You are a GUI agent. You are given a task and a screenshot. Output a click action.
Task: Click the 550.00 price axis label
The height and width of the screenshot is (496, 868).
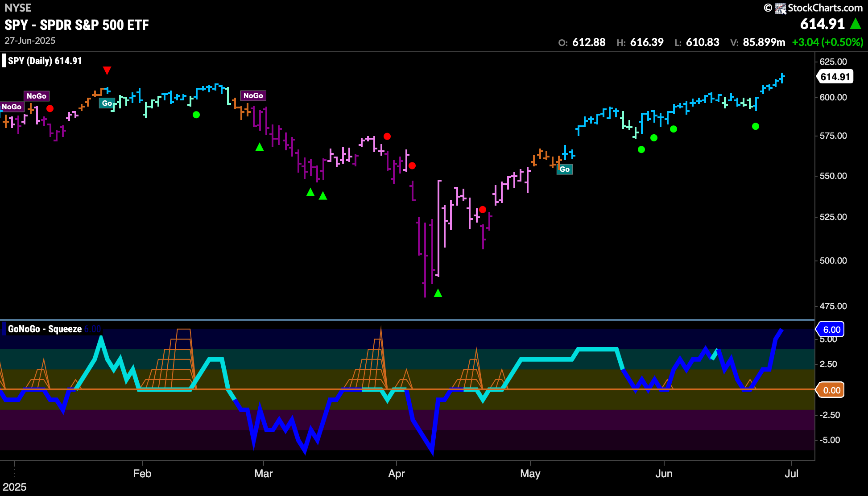point(833,176)
